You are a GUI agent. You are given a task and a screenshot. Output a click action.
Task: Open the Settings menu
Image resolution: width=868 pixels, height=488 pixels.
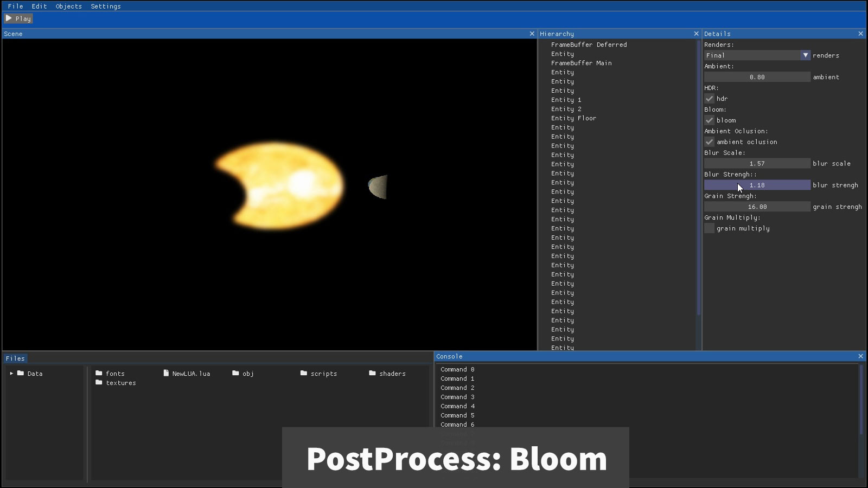(105, 7)
